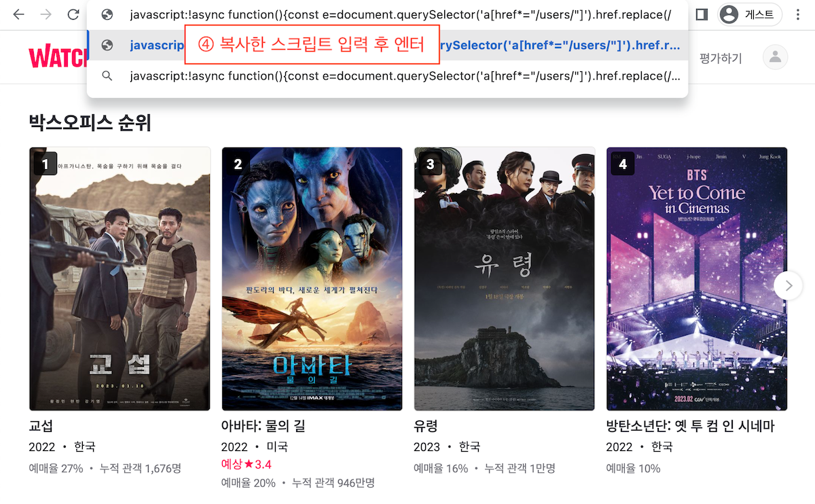This screenshot has width=815, height=504.
Task: Click the 교섭 title text link
Action: 41,427
